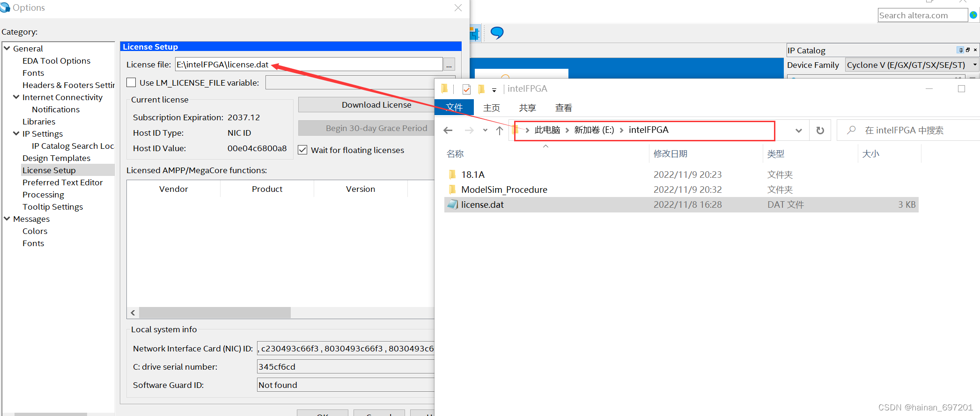Collapse the Messages category

pos(7,219)
